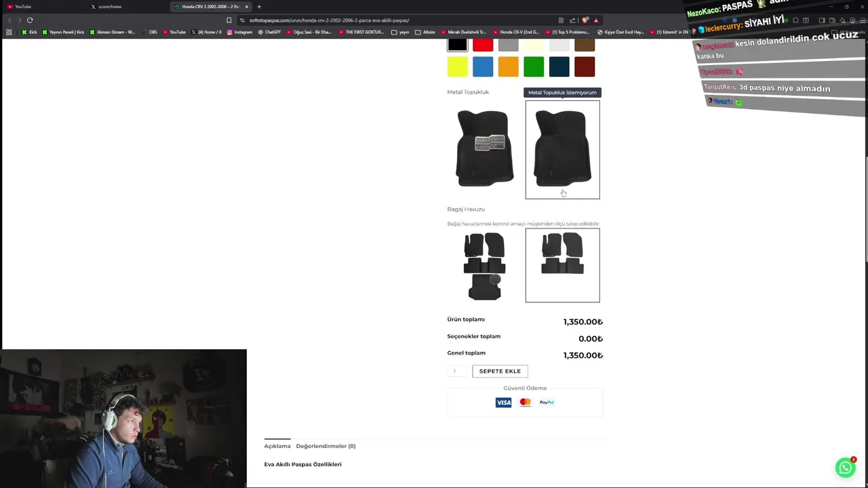Choose set without trunk mat
This screenshot has height=488, width=868.
(x=562, y=265)
